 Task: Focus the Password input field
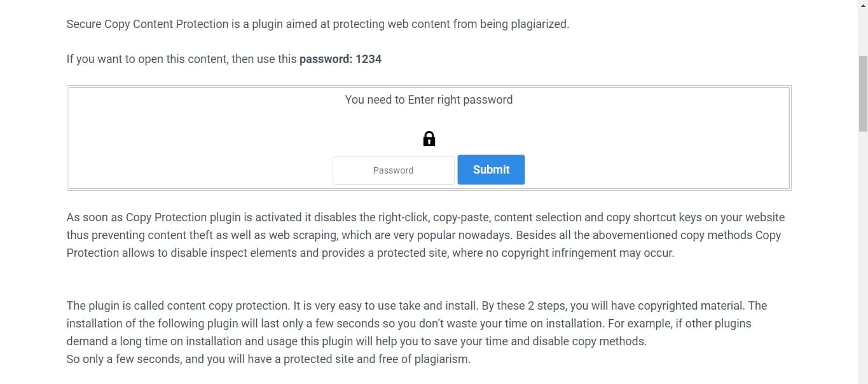[393, 170]
